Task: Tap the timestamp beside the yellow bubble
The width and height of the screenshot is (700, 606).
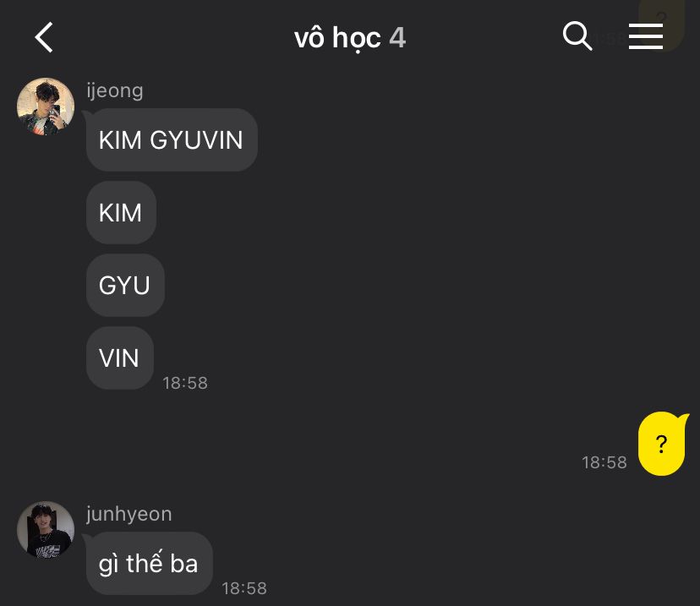Action: pos(604,462)
